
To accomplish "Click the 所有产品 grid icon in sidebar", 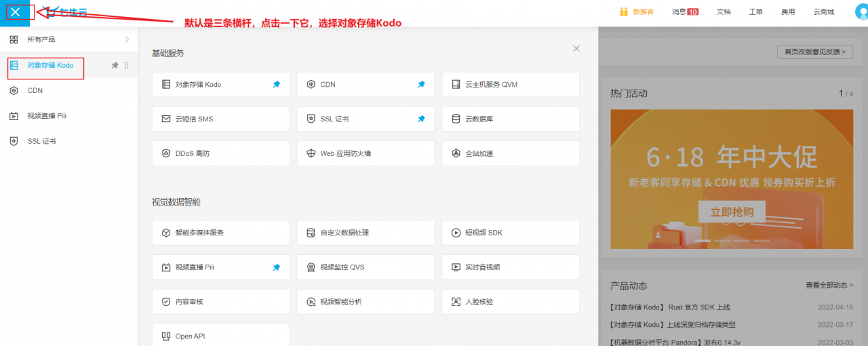I will click(14, 39).
